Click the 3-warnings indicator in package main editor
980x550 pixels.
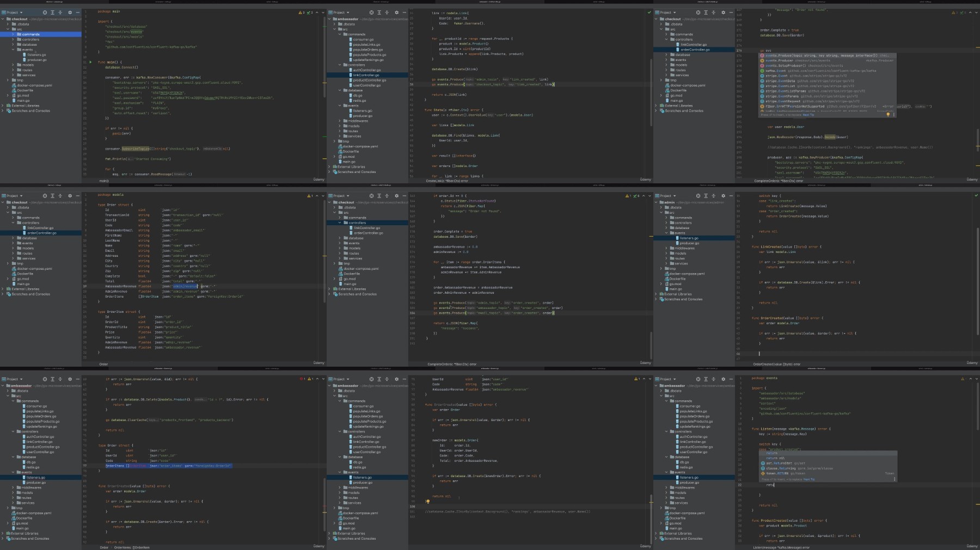[x=302, y=13]
